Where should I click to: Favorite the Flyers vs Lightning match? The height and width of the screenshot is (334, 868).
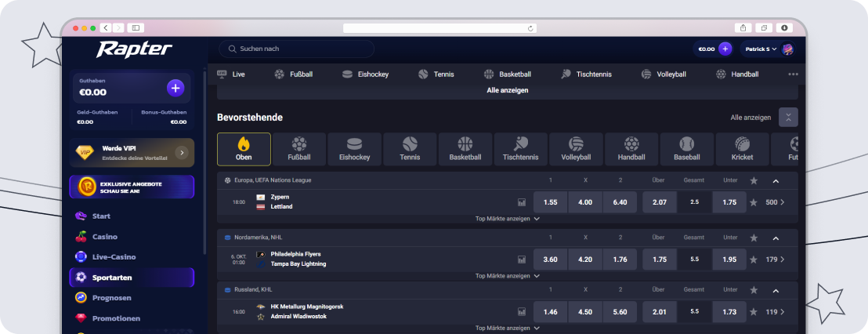click(754, 260)
